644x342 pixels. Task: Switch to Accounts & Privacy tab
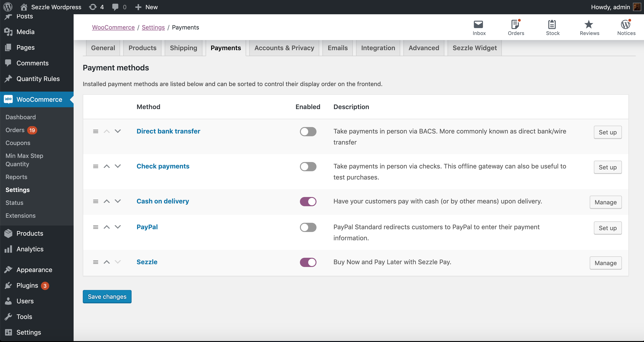click(284, 48)
